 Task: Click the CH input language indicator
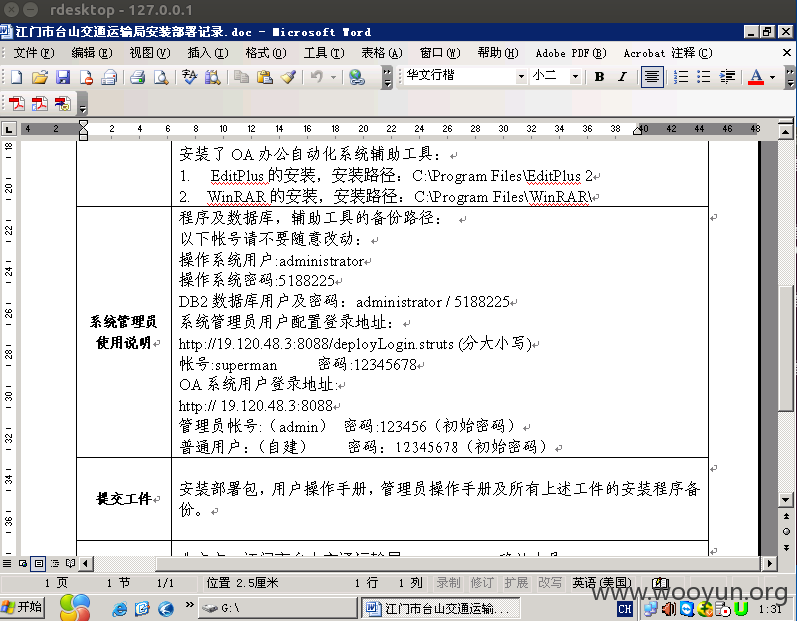pos(625,608)
